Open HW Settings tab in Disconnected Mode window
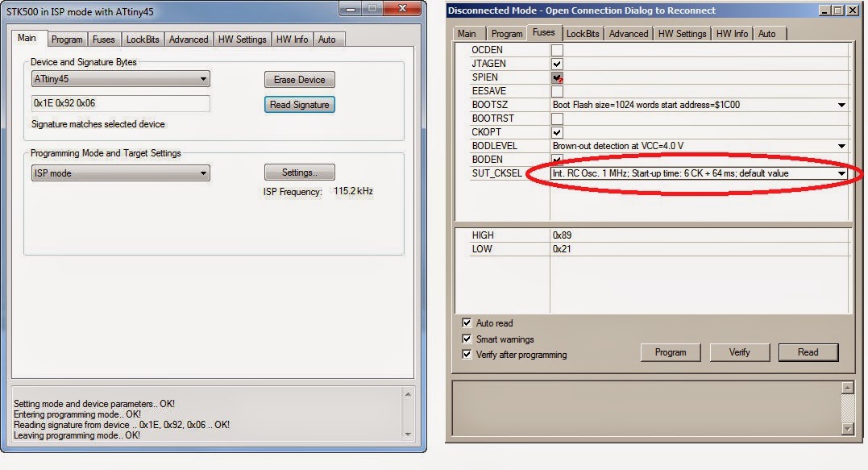868x470 pixels. tap(682, 34)
